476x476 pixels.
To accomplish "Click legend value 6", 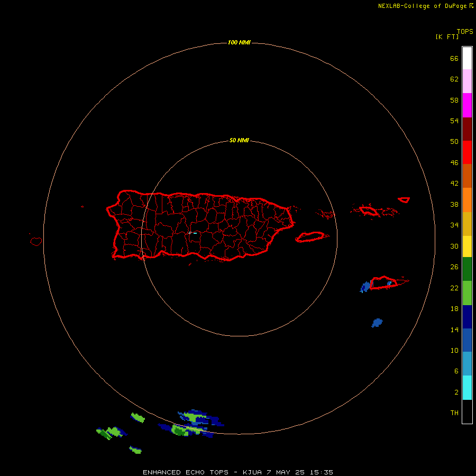I will click(456, 371).
